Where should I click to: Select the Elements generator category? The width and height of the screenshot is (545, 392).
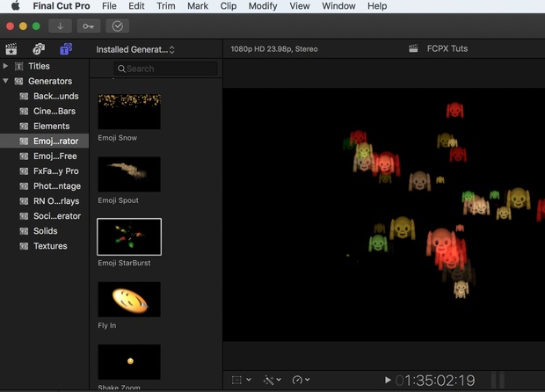tap(52, 127)
